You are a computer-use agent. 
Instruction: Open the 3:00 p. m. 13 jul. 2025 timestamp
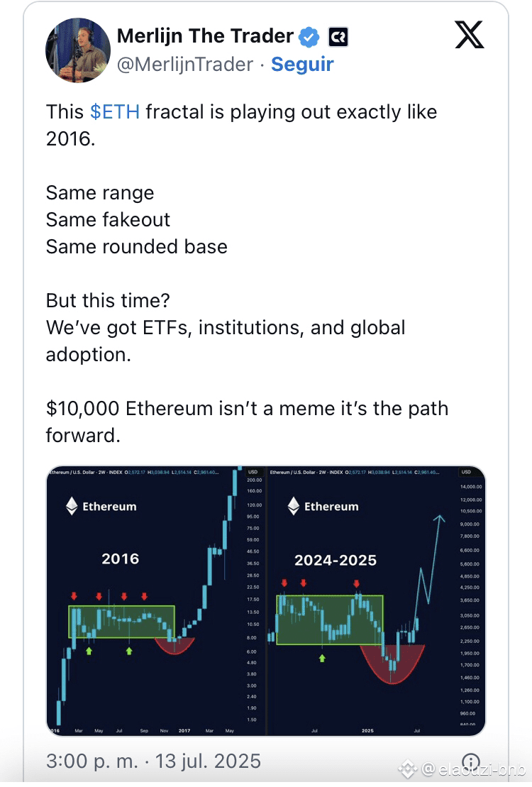[x=154, y=761]
